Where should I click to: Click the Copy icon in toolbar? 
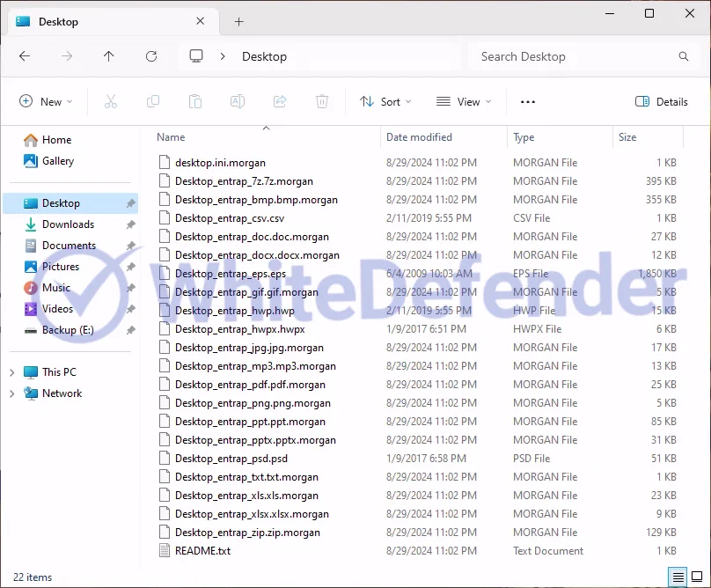(x=153, y=102)
